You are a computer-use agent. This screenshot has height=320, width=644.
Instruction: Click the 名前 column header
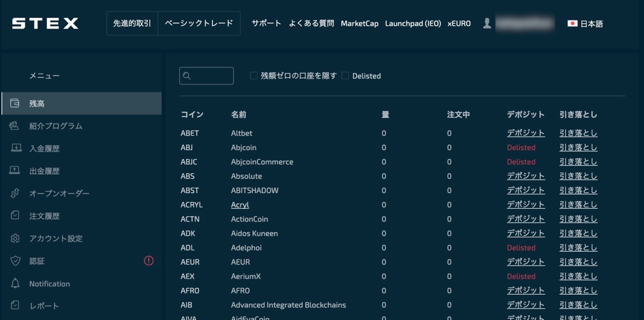239,115
